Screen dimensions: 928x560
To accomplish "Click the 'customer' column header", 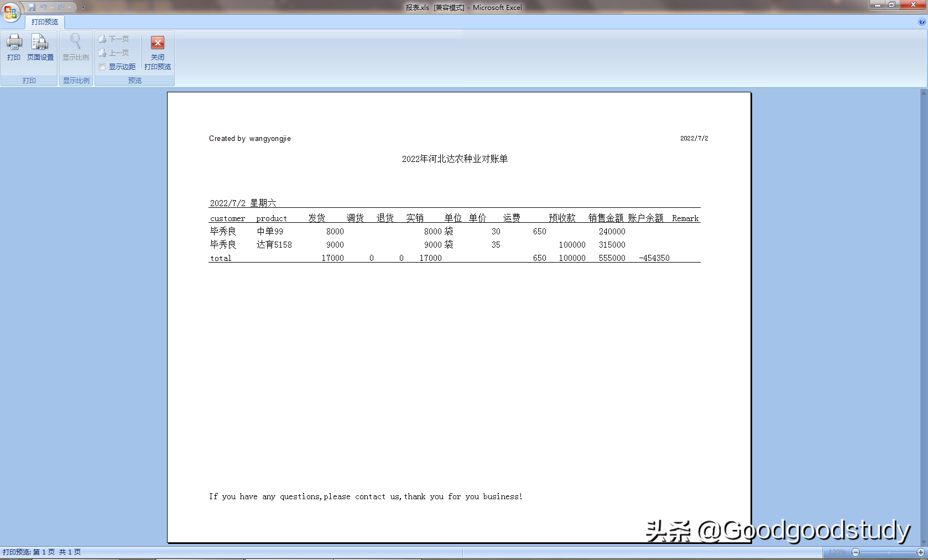I will (x=227, y=218).
